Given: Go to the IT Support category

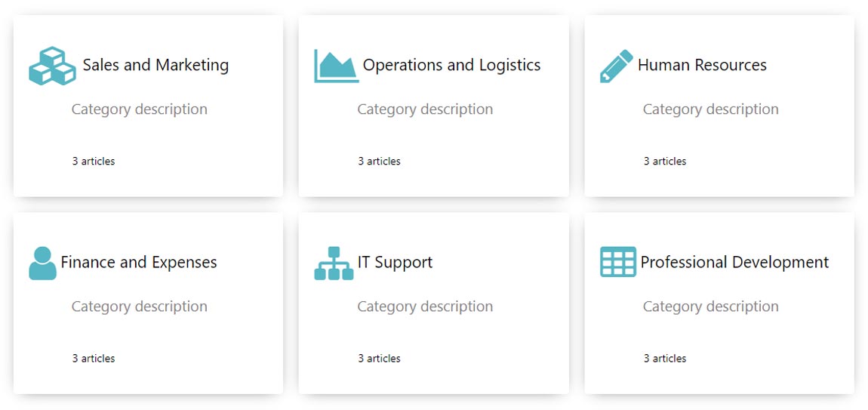Looking at the screenshot, I should (x=395, y=262).
